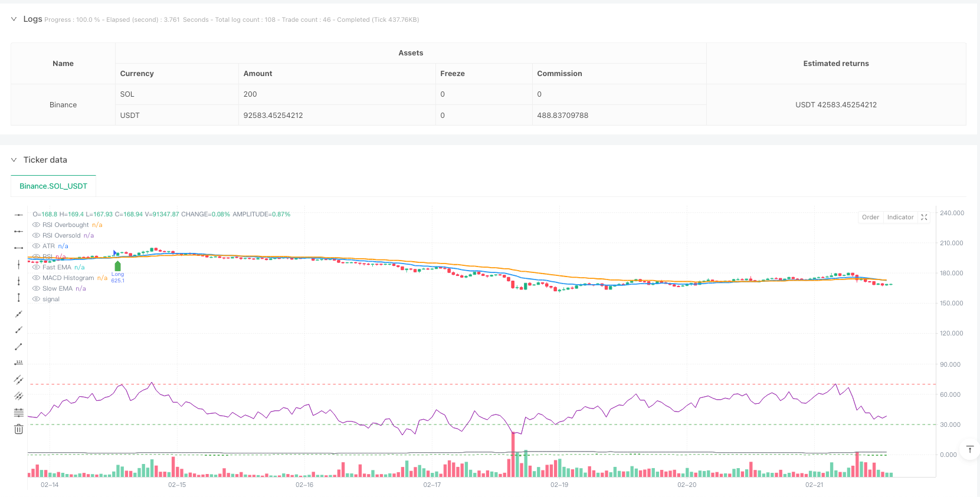Hide the RSI Overbought indicator
The height and width of the screenshot is (497, 980).
click(x=37, y=225)
